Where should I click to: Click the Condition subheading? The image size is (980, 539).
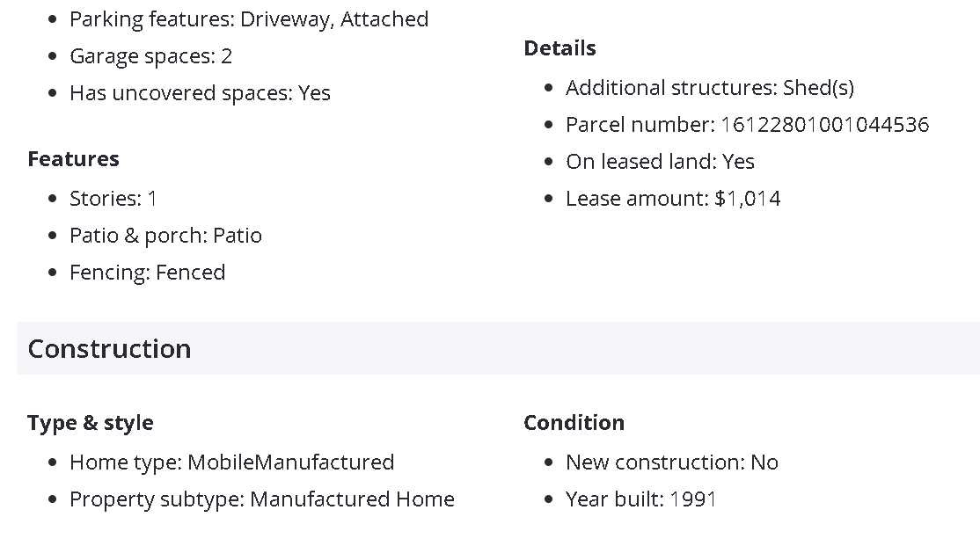coord(574,423)
